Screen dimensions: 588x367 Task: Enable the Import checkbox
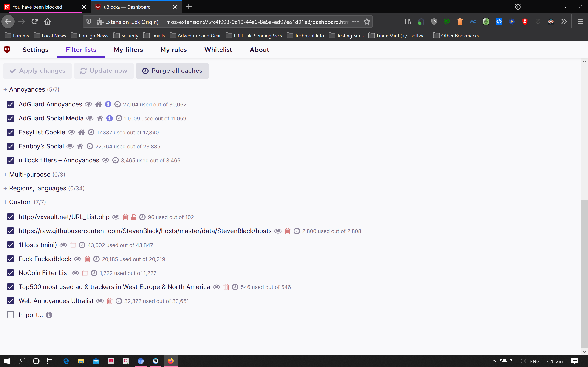pyautogui.click(x=10, y=315)
